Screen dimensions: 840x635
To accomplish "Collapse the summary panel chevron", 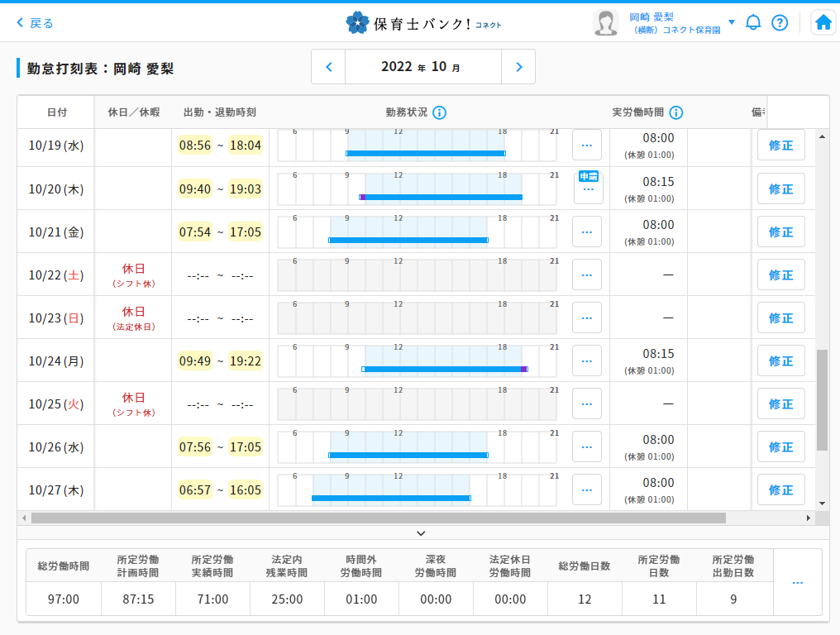I will click(x=421, y=533).
